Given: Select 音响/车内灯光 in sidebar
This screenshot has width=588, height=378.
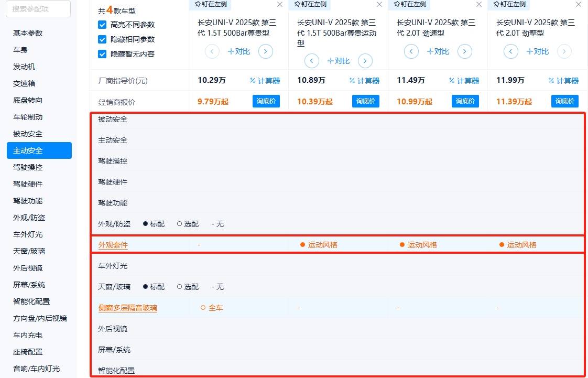Looking at the screenshot, I should 36,369.
